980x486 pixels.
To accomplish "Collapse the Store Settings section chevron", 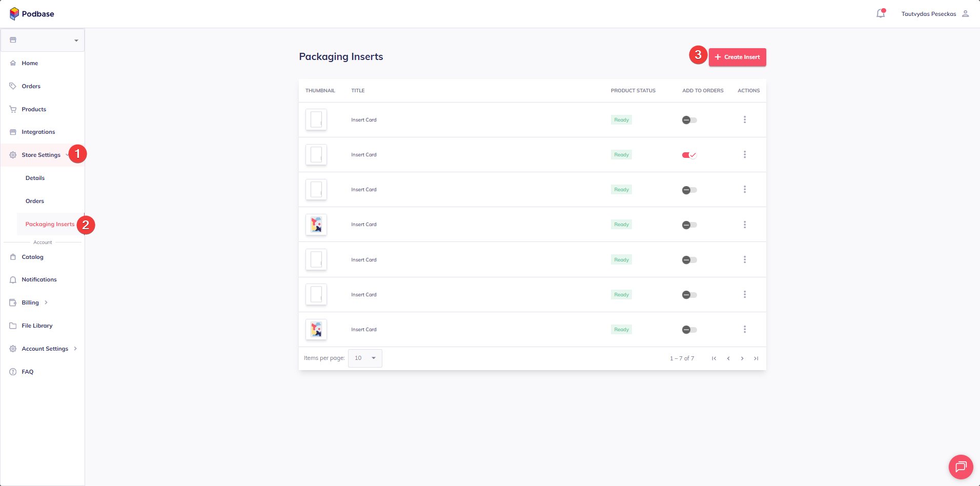I will 66,154.
